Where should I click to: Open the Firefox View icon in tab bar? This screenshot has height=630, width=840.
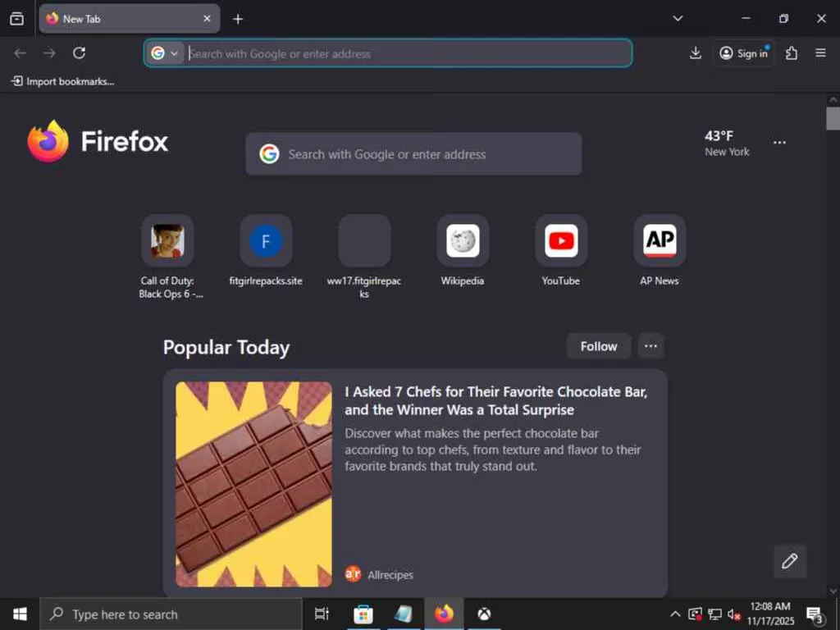16,19
